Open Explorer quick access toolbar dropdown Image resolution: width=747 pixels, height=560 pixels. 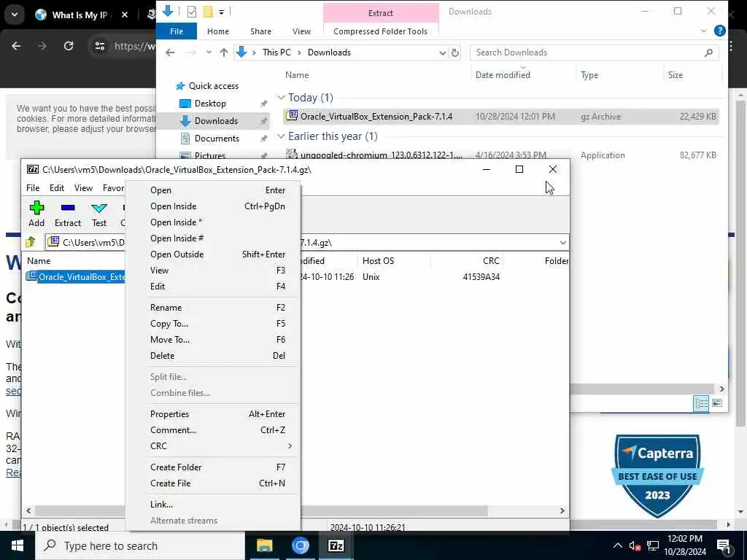[222, 12]
